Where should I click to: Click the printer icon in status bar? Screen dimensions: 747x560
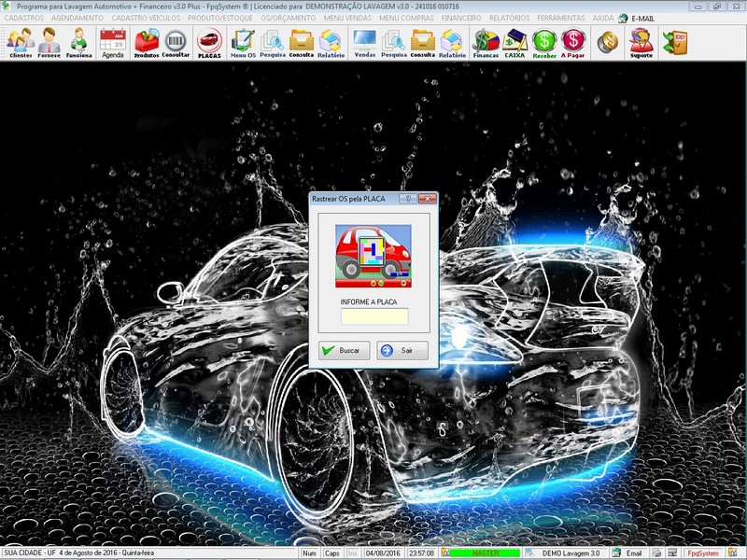tap(657, 553)
